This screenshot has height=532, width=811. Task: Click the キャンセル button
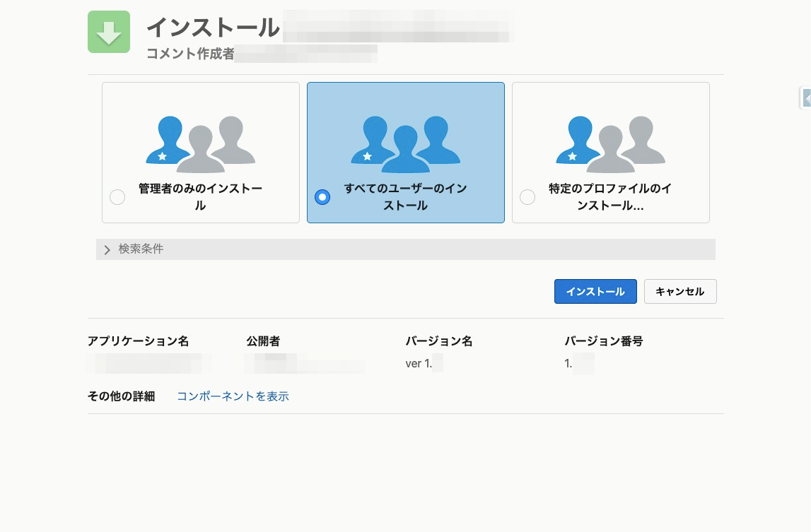coord(679,291)
